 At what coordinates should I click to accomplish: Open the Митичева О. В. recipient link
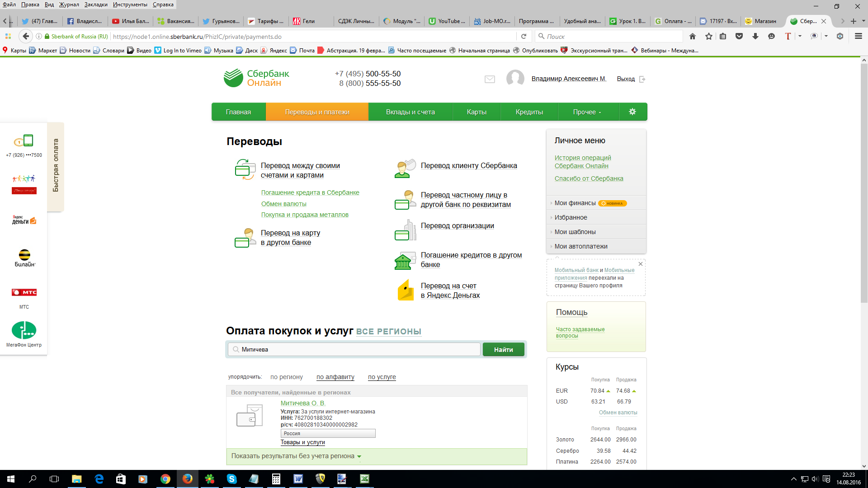coord(303,403)
